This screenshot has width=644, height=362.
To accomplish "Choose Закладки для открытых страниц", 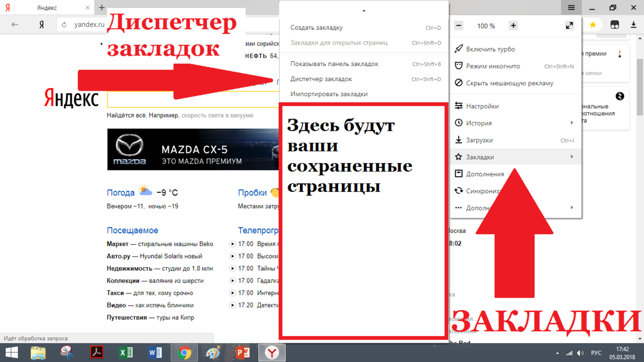I will click(x=364, y=42).
